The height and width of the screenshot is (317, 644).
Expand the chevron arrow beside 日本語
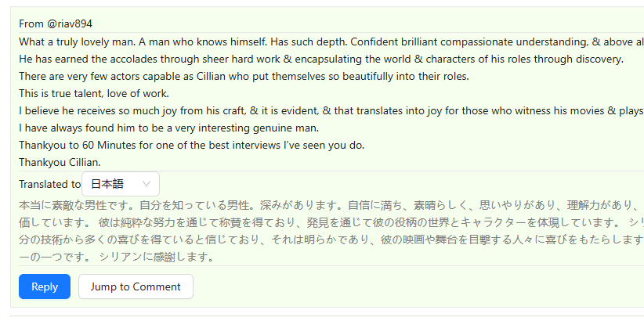(147, 184)
